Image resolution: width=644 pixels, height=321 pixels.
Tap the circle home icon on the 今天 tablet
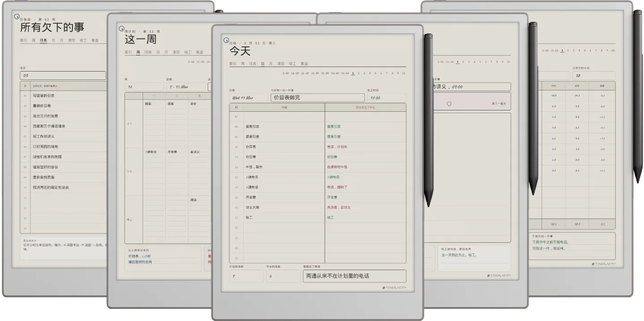[x=226, y=40]
